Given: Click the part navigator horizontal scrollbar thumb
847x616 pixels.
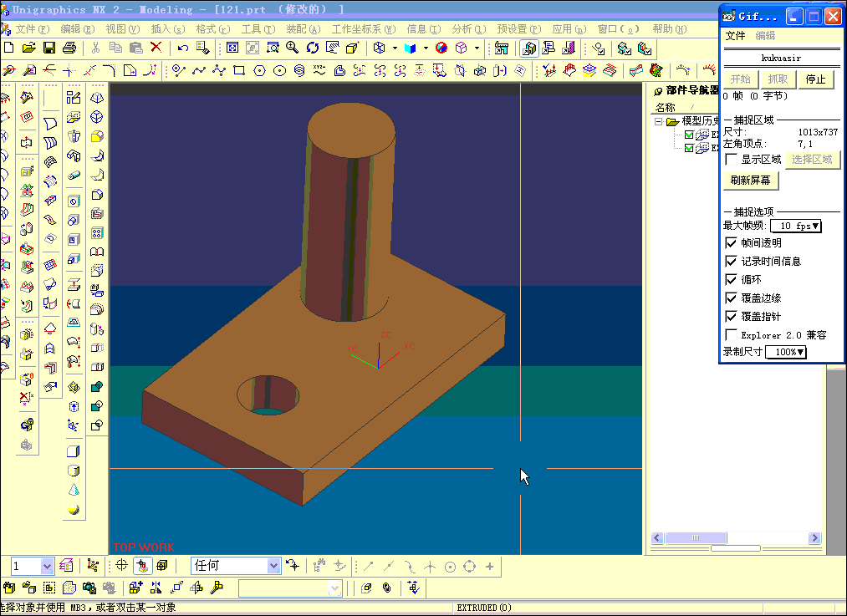Looking at the screenshot, I should 696,537.
